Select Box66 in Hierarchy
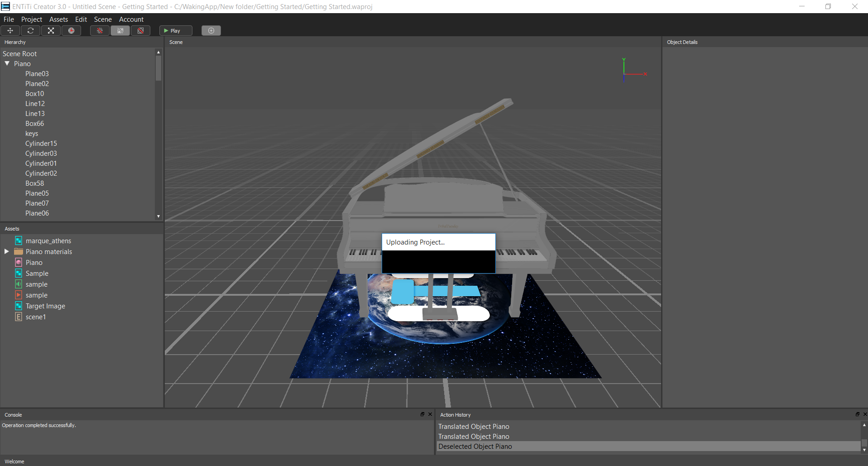The height and width of the screenshot is (466, 868). click(x=35, y=123)
